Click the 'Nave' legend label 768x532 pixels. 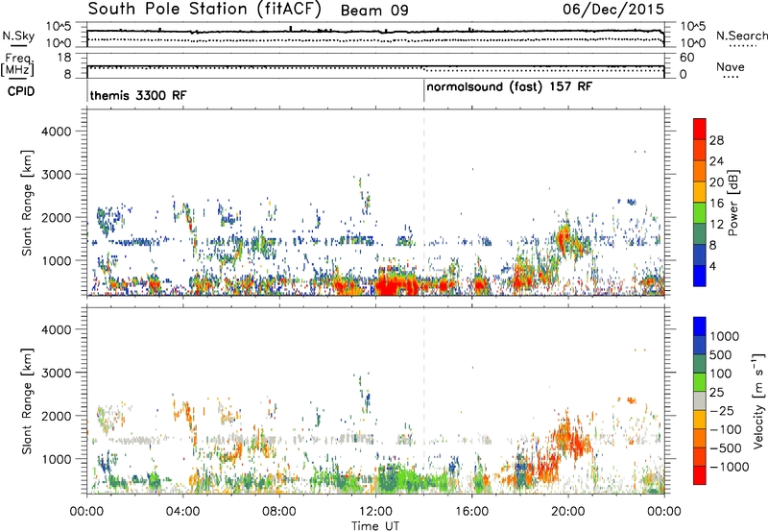(x=731, y=66)
